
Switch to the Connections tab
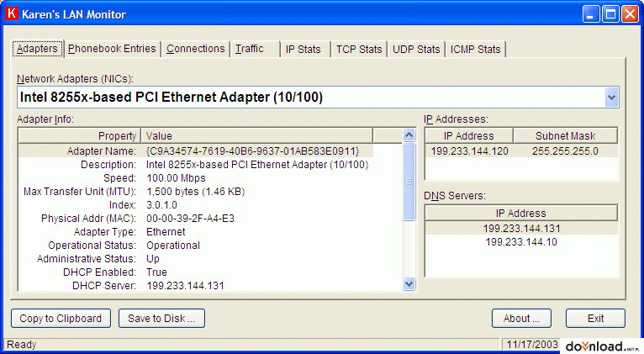[x=196, y=49]
